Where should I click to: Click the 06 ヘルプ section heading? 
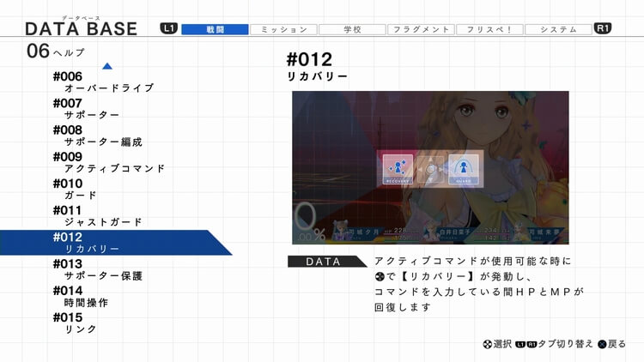coord(56,51)
